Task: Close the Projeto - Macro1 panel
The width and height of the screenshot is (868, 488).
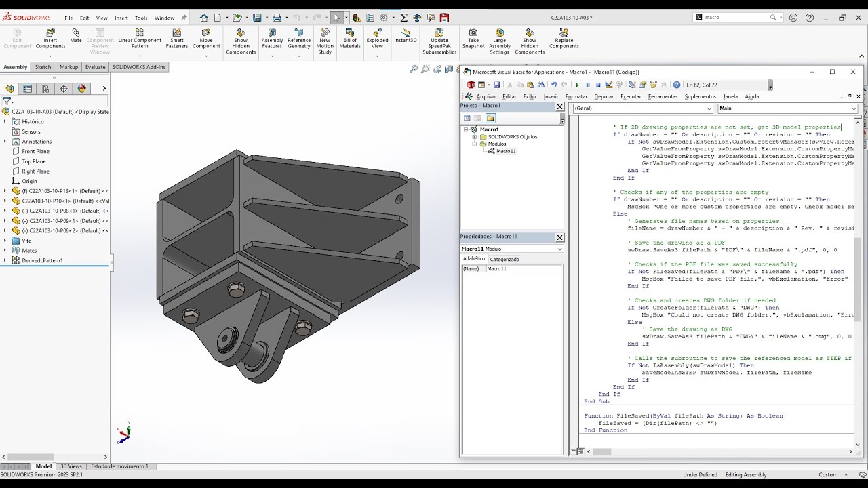Action: (x=559, y=106)
